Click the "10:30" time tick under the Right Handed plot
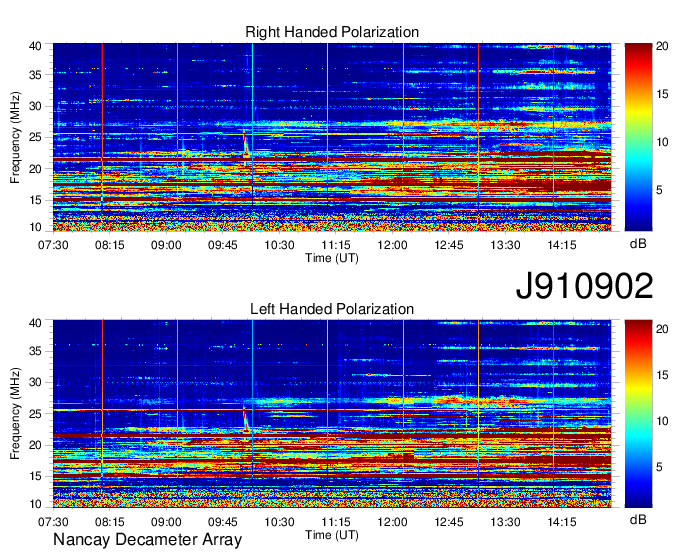The image size is (680, 552). (x=279, y=245)
